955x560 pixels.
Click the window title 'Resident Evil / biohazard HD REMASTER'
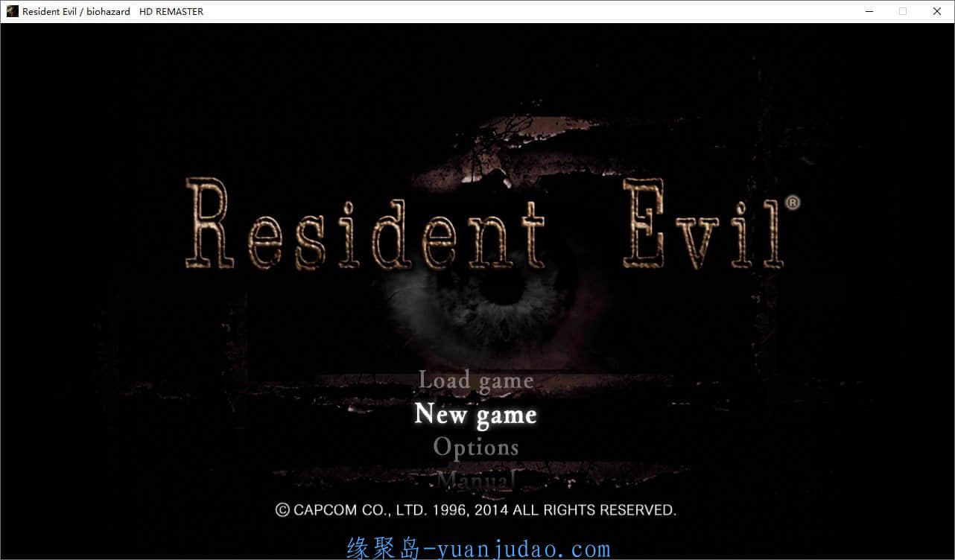tap(112, 11)
